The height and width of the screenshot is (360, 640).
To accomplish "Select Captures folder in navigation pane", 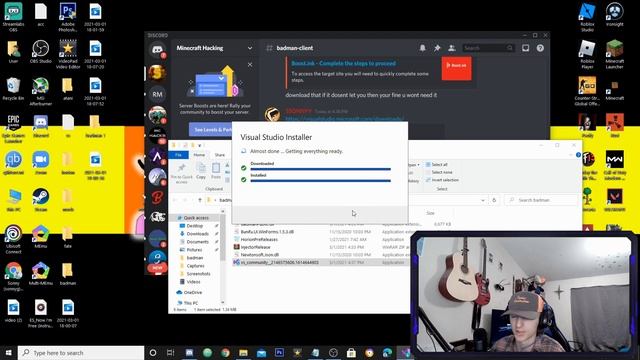I will coord(196,266).
